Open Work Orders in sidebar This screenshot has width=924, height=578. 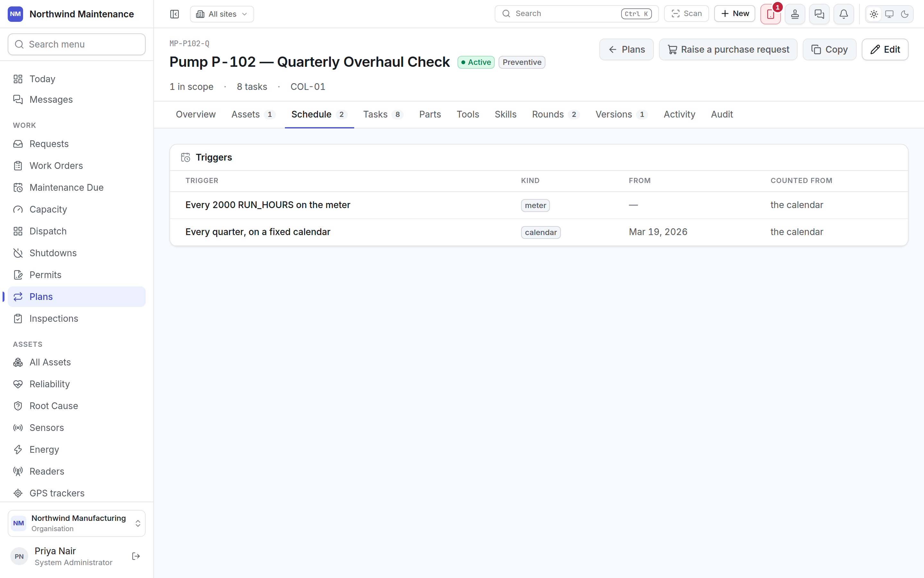(76, 165)
